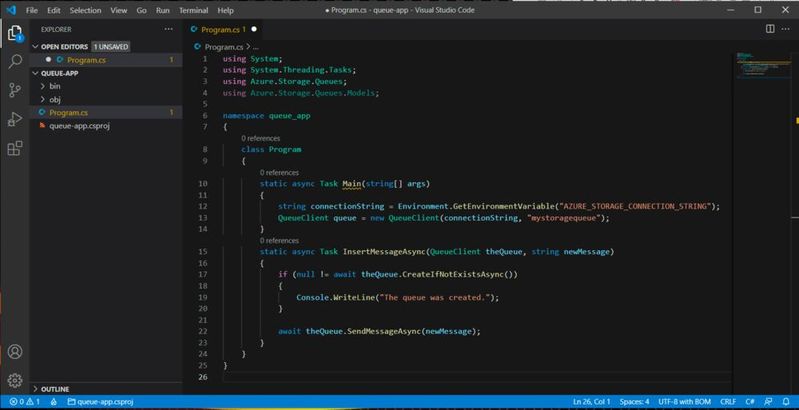This screenshot has height=410, width=799.
Task: Click UTF-8 with BOM encoding item
Action: point(684,402)
